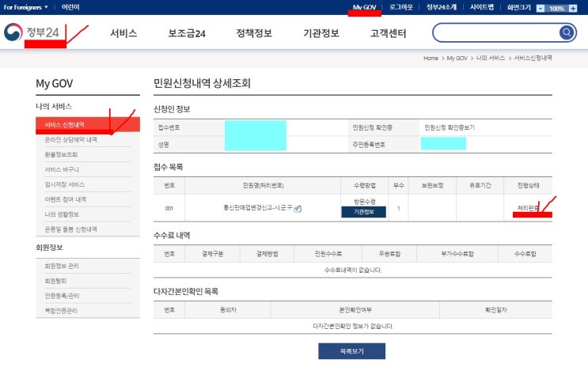The image size is (588, 367).
Task: Click the 접수번호 label
Action: (x=169, y=128)
